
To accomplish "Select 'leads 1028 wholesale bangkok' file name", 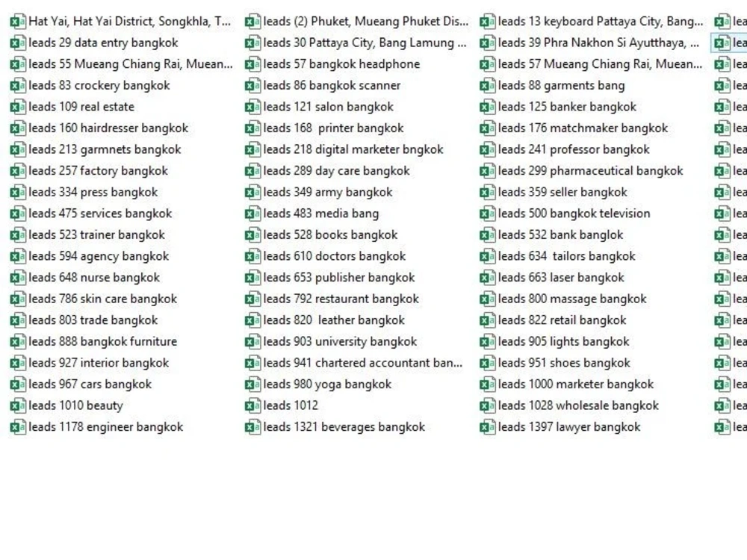I will 579,405.
